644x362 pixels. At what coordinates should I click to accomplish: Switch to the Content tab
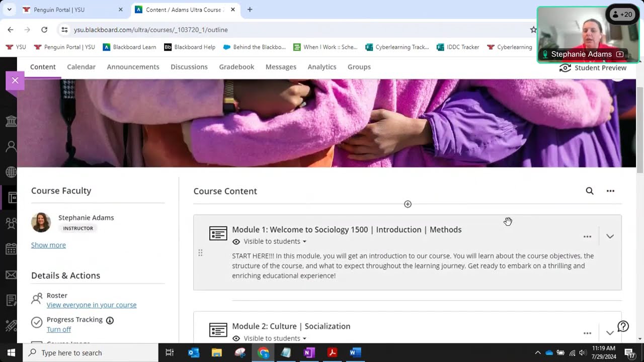click(x=43, y=67)
